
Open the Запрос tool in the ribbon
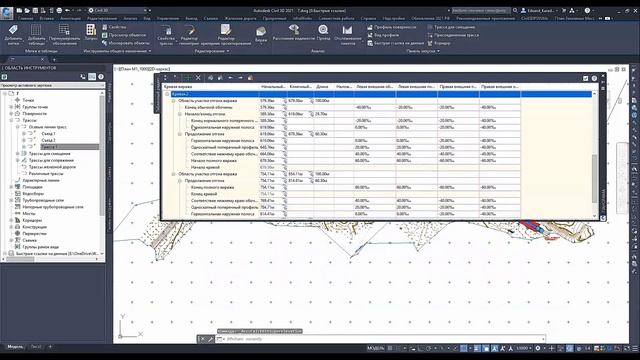click(x=91, y=33)
